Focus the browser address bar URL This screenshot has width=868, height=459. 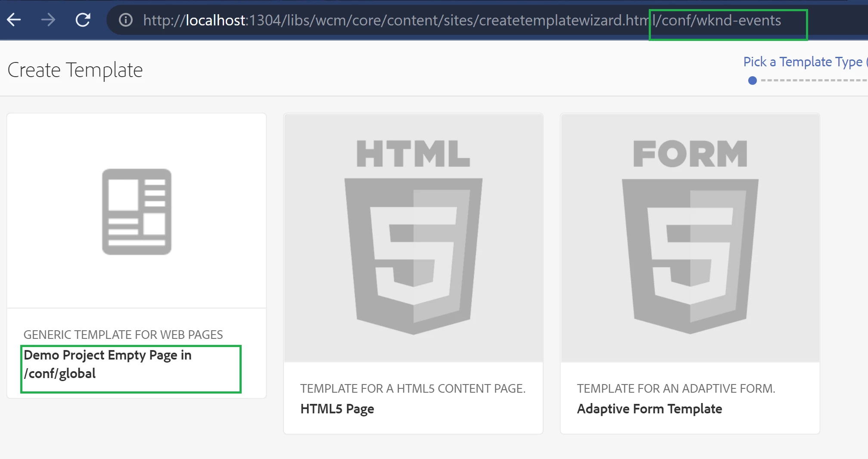tap(462, 20)
